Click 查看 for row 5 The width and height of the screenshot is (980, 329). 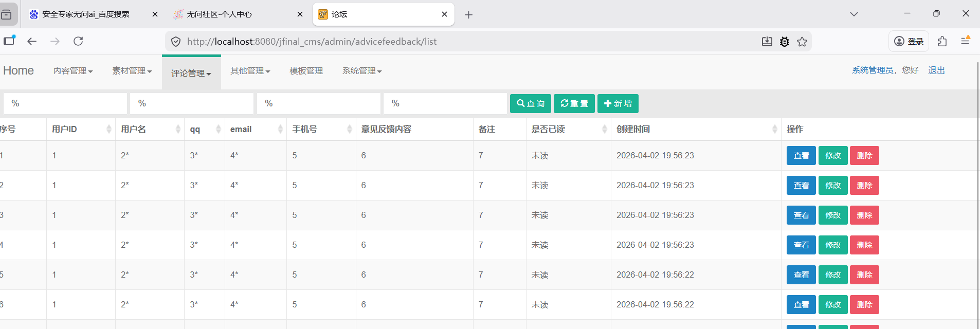pos(801,275)
